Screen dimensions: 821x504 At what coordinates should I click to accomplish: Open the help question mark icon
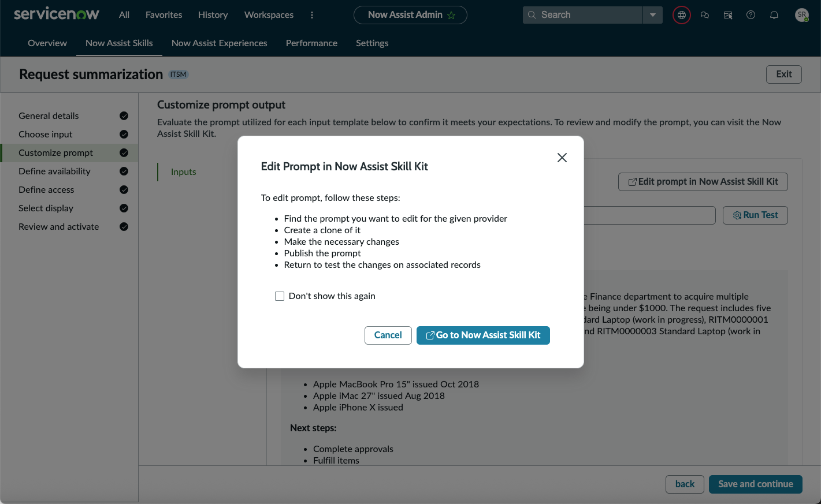(751, 15)
